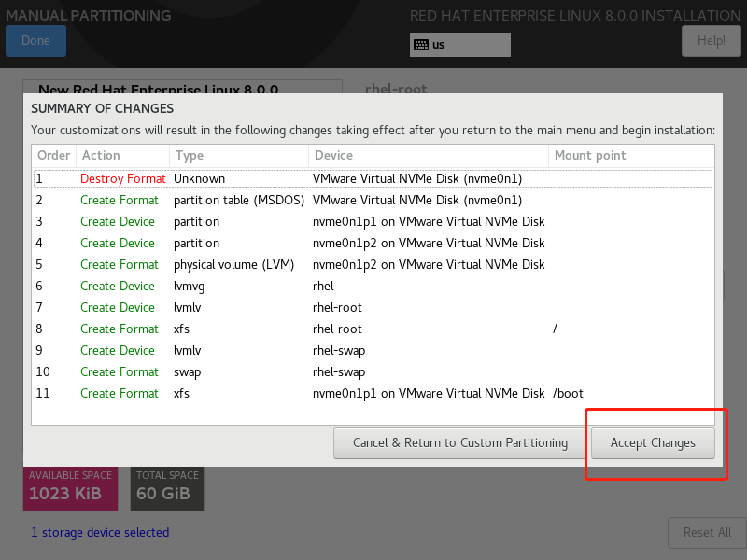
Task: Select row 9 rhel-swap device cell
Action: click(x=339, y=351)
